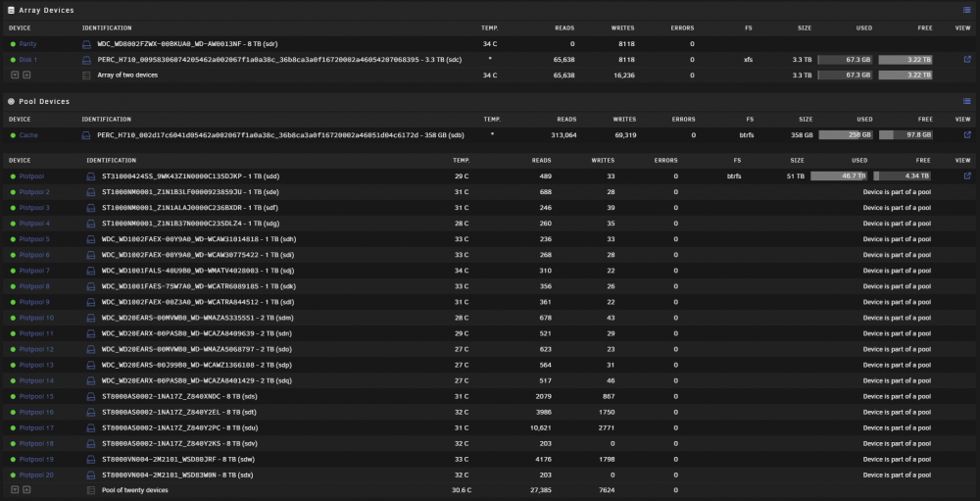Image resolution: width=980 pixels, height=501 pixels.
Task: Click the WDC_WD8002FZWX parity identification text
Action: point(187,44)
